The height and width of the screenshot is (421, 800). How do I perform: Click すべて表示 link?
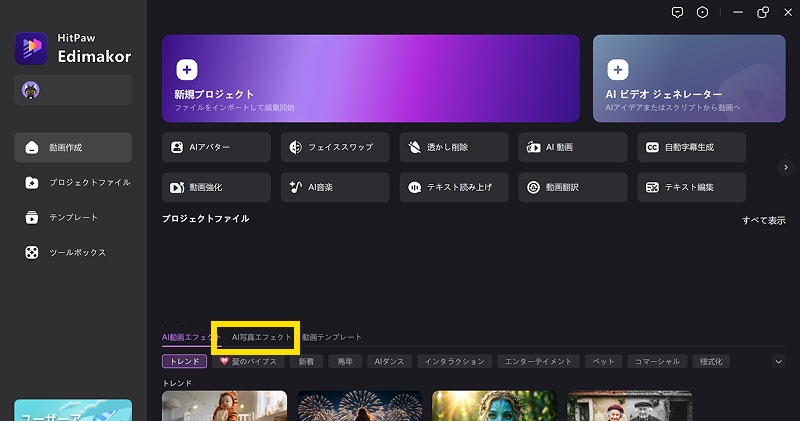pyautogui.click(x=764, y=220)
